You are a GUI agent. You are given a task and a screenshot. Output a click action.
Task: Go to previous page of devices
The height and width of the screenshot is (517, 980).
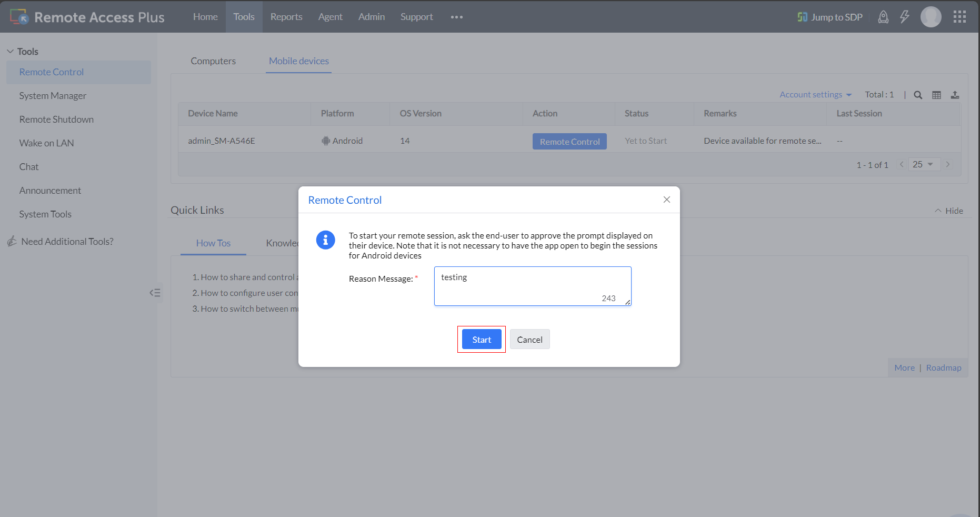point(902,164)
